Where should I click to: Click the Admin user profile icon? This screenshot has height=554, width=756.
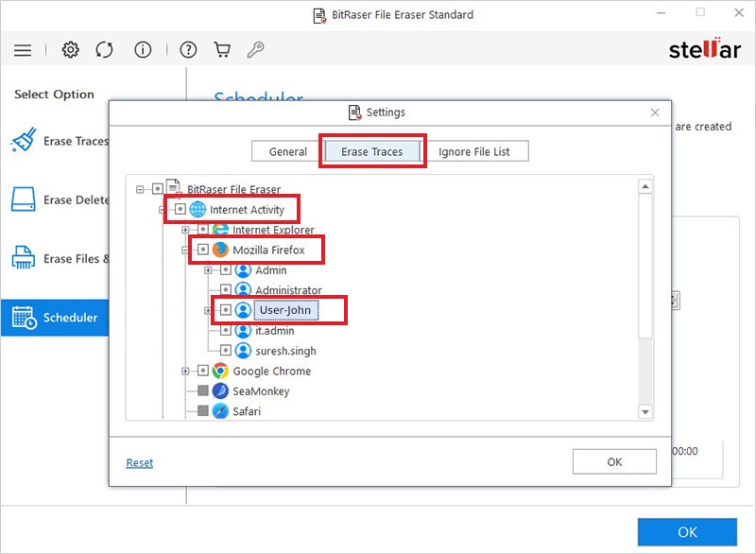click(x=243, y=270)
